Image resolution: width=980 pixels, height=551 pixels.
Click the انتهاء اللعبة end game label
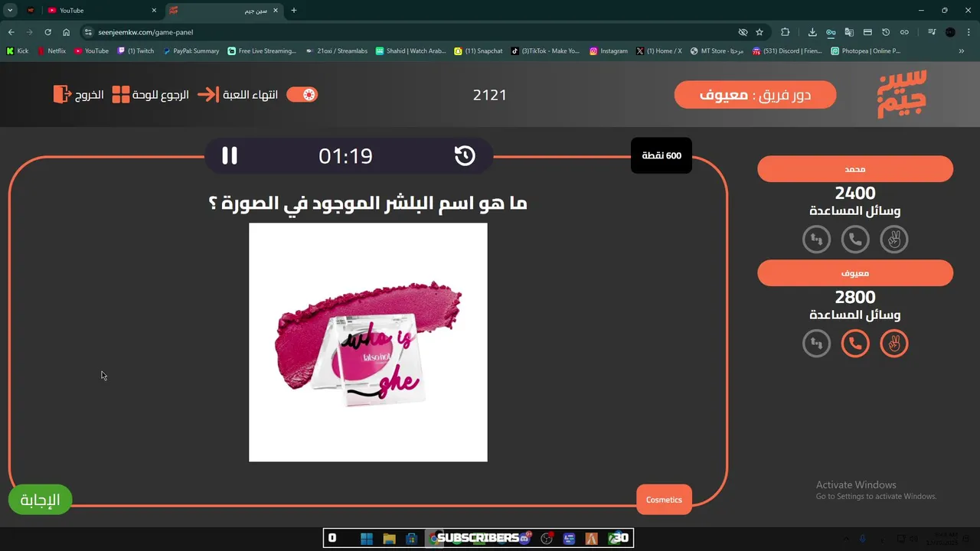pos(250,95)
